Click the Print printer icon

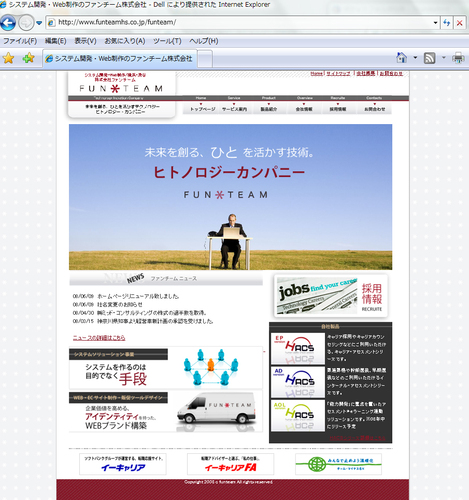pos(459,58)
